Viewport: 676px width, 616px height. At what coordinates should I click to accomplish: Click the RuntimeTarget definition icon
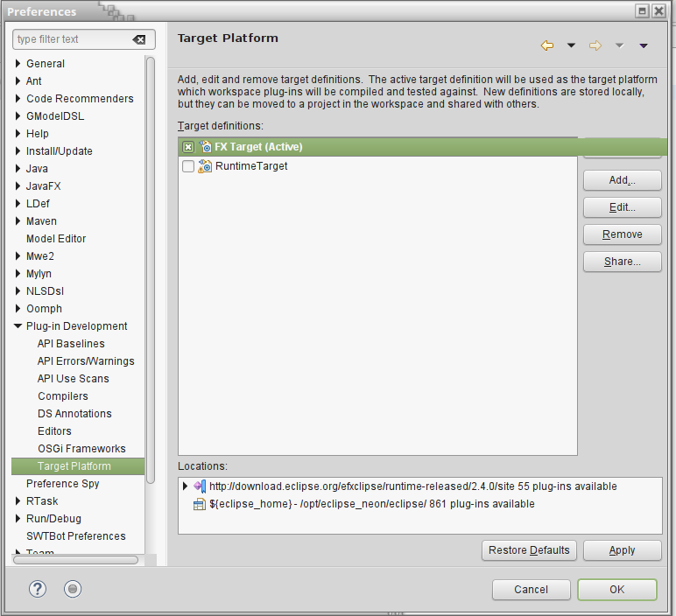pyautogui.click(x=205, y=166)
